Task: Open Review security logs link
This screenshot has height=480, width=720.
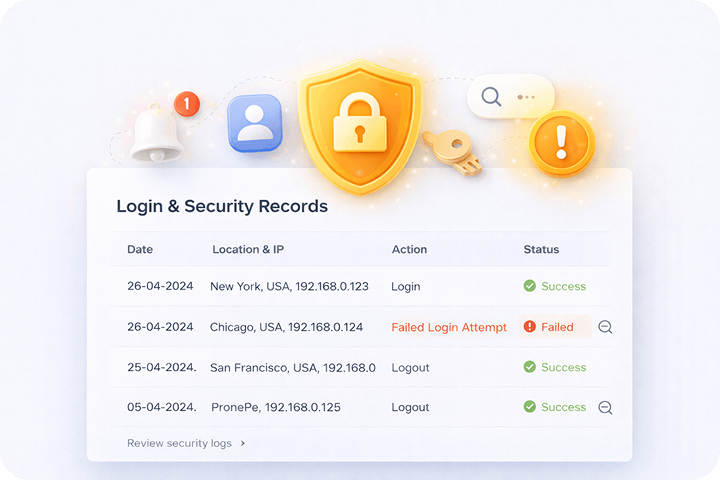Action: coord(179,443)
